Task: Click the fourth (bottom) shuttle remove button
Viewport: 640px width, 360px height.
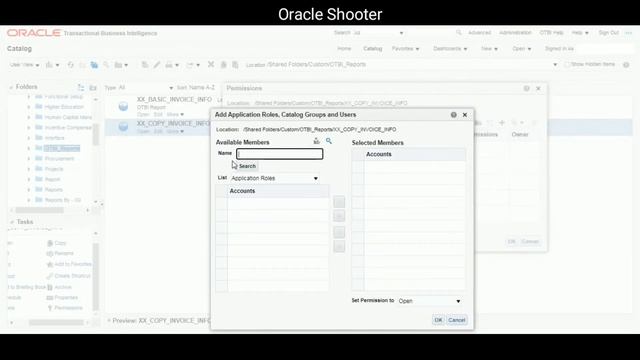Action: pyautogui.click(x=339, y=246)
